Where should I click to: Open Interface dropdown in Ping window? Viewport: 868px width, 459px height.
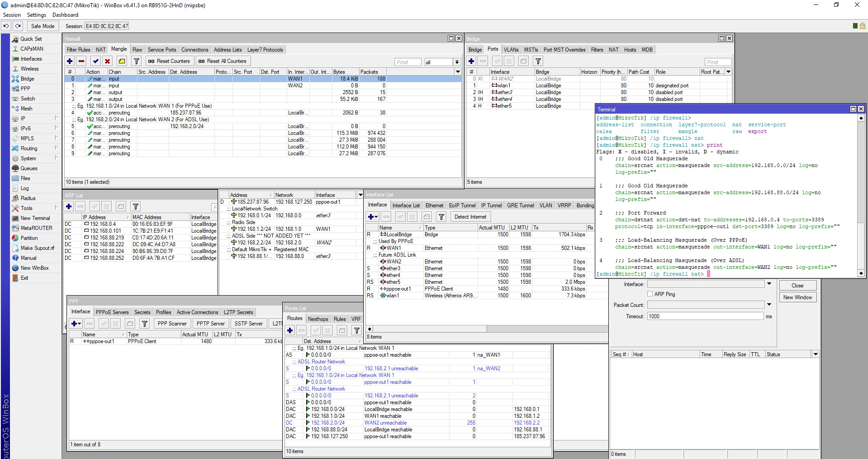769,284
